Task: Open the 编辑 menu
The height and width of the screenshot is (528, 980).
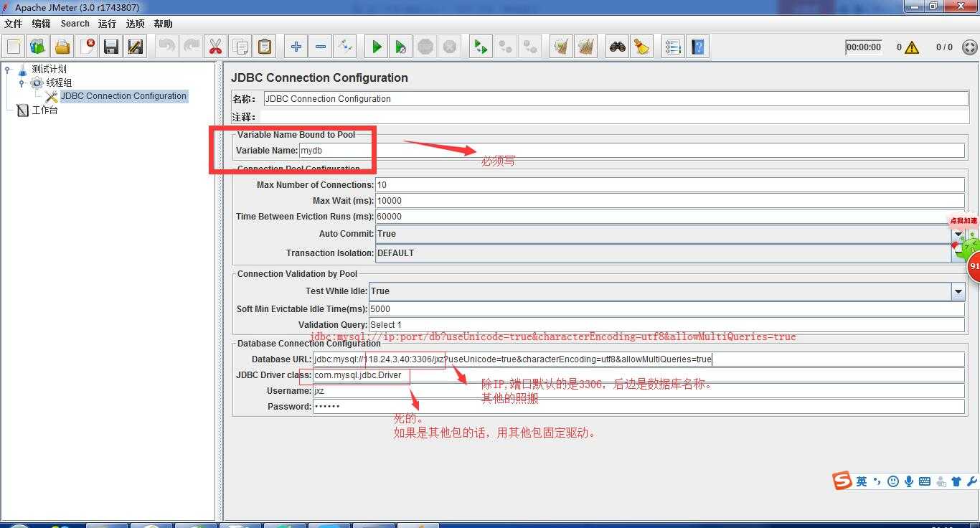Action: click(x=41, y=24)
